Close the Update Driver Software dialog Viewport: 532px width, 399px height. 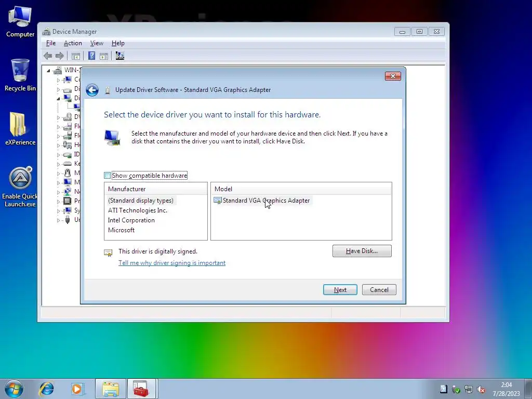[x=393, y=76]
